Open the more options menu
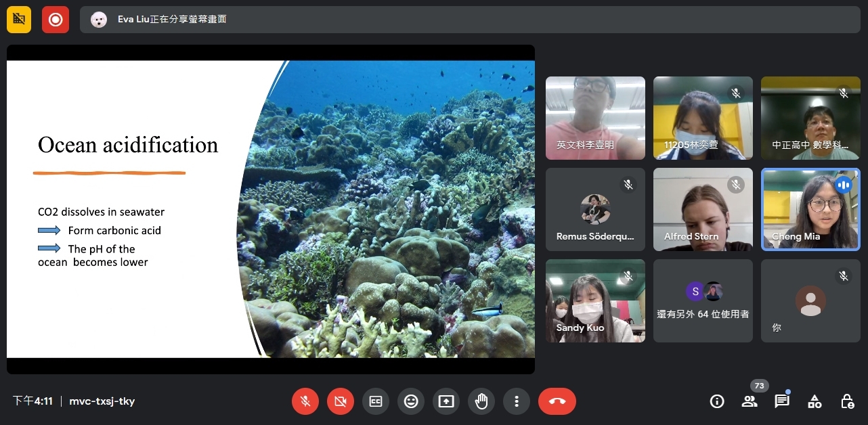Screen dimensions: 868x425 [517, 401]
